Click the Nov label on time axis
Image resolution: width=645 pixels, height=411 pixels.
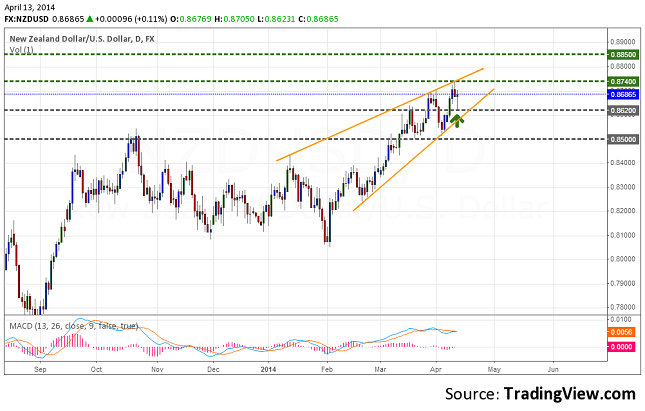[x=157, y=369]
